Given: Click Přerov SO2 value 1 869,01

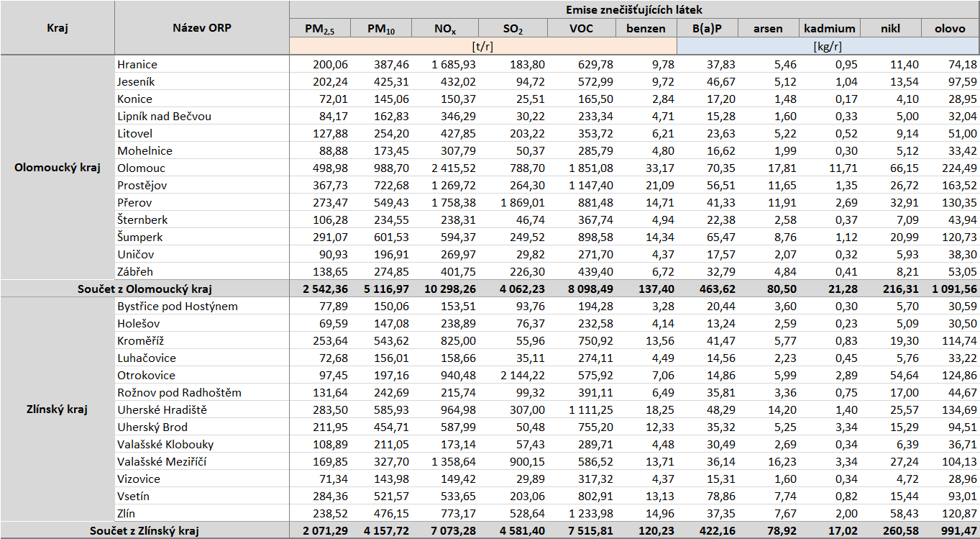Looking at the screenshot, I should tap(522, 202).
